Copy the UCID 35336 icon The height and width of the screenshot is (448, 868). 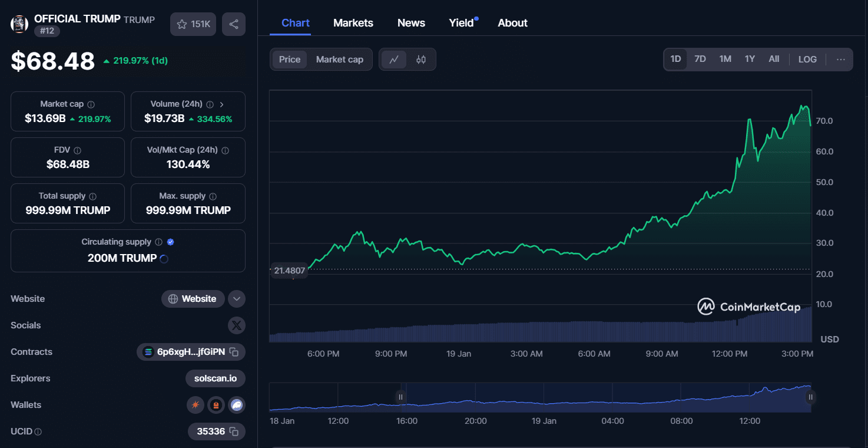point(234,431)
